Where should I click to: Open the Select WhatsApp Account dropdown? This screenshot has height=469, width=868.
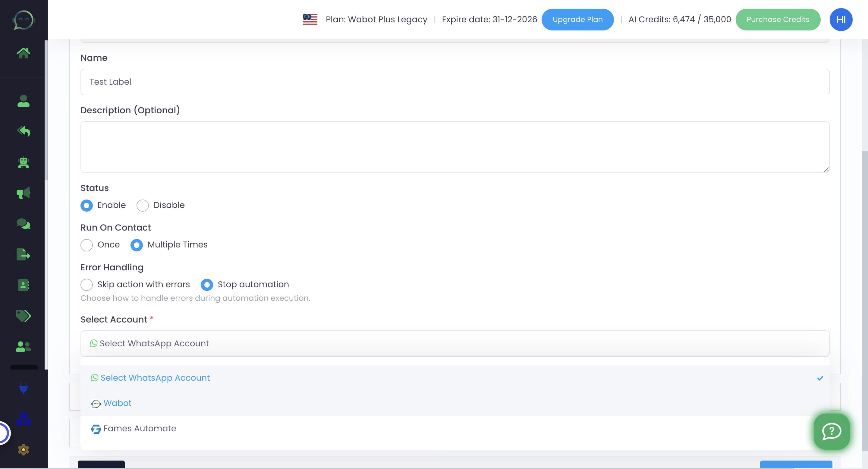pos(454,343)
